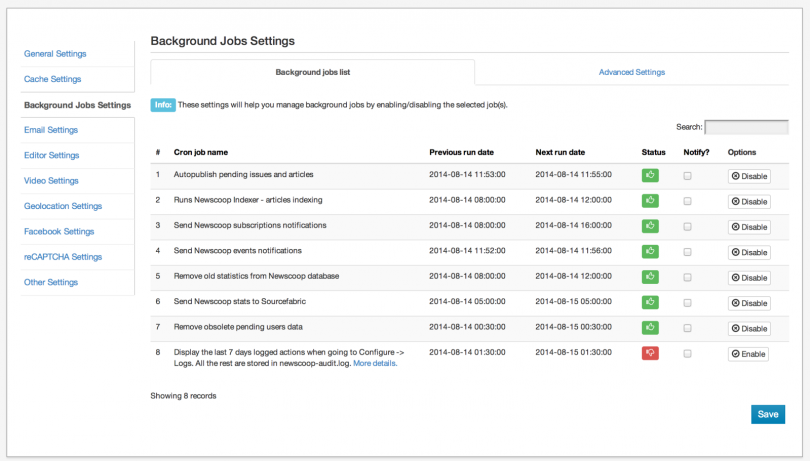810x461 pixels.
Task: Toggle Notify checkbox in row 8 logged actions
Action: [x=687, y=354]
